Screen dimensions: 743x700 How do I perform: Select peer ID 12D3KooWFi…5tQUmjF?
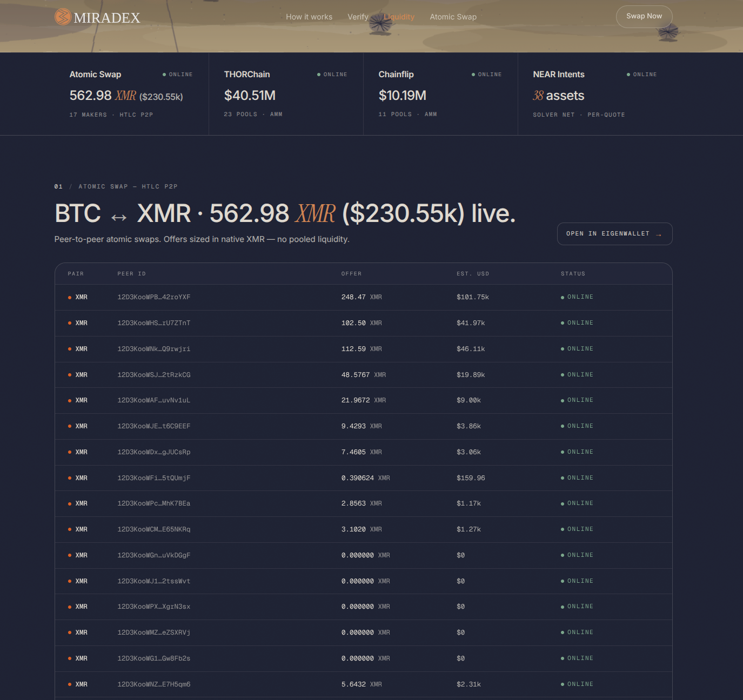point(154,478)
